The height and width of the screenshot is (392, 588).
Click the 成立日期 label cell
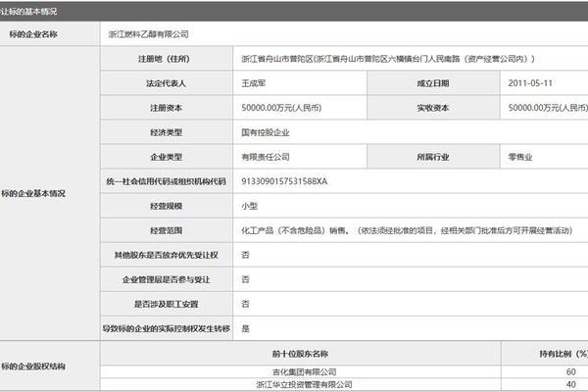coord(429,83)
